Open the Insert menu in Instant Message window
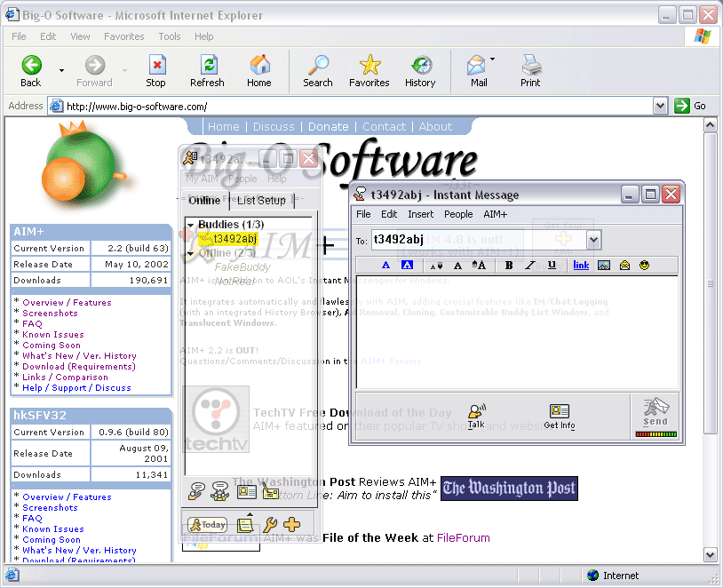The image size is (723, 588). [x=420, y=214]
